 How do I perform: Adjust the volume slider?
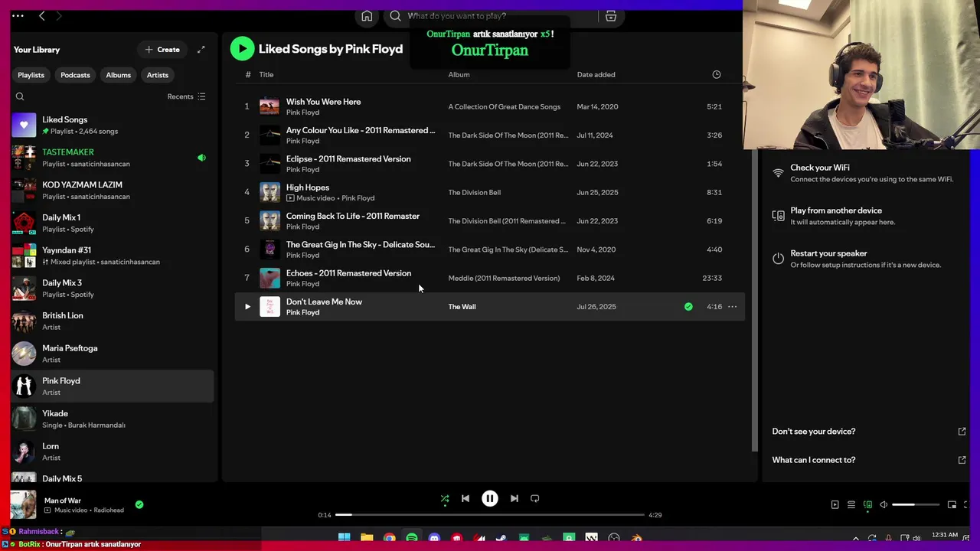916,505
